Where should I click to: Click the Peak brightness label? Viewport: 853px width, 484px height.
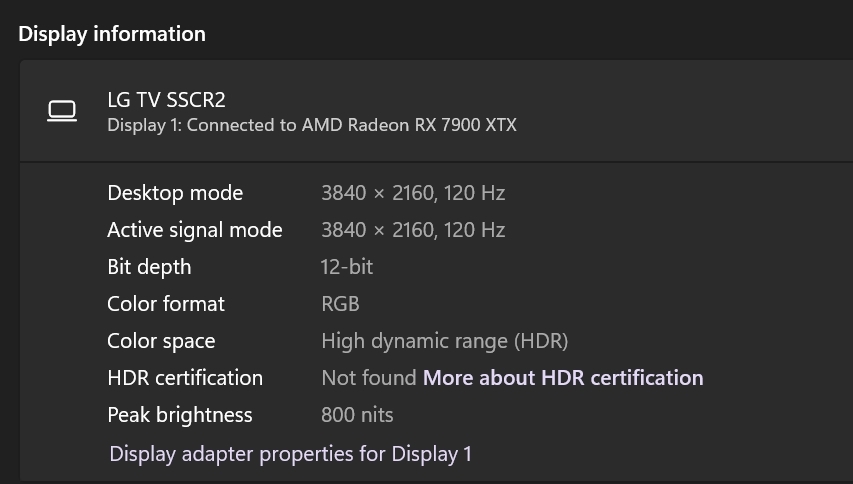click(x=180, y=415)
